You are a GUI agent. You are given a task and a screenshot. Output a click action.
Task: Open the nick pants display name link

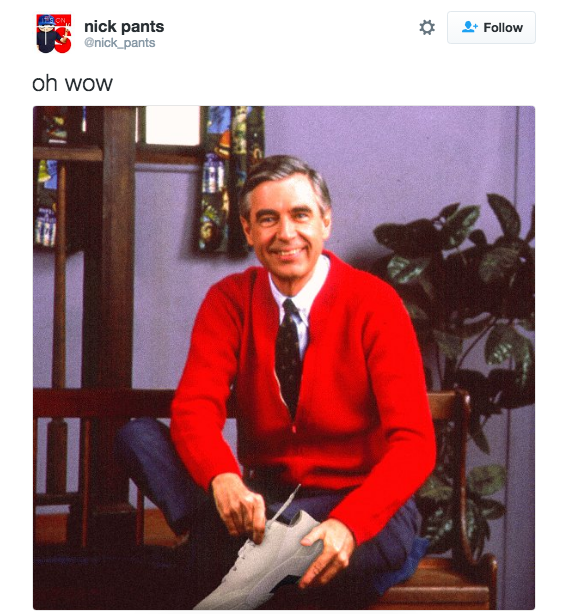point(124,27)
